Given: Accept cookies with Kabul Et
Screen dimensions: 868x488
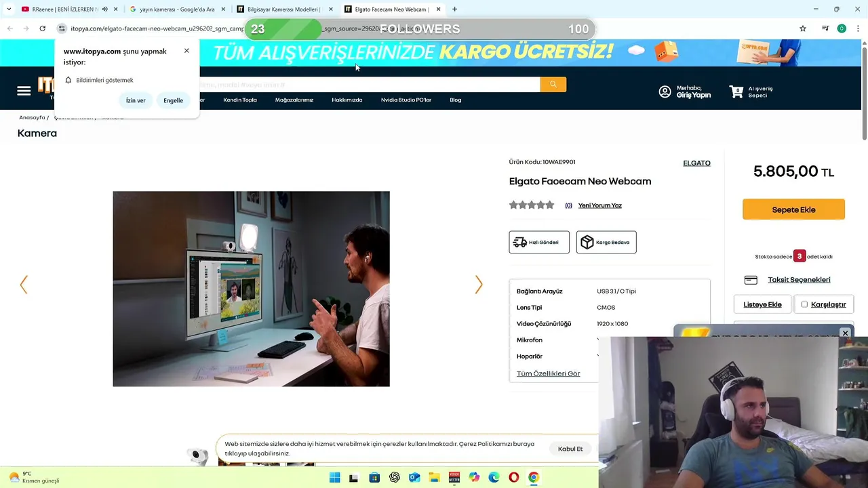Looking at the screenshot, I should tap(570, 449).
